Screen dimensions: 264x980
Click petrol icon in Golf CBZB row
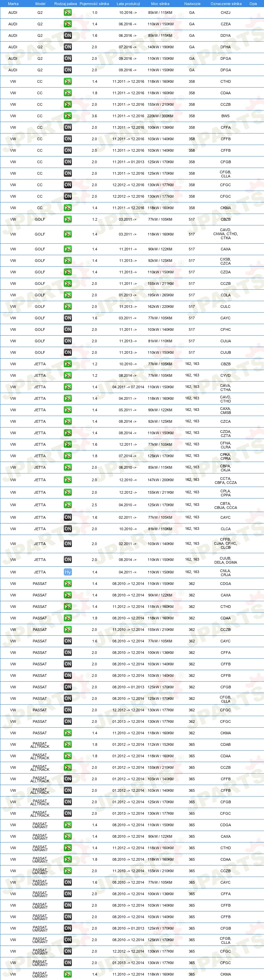[x=68, y=219]
